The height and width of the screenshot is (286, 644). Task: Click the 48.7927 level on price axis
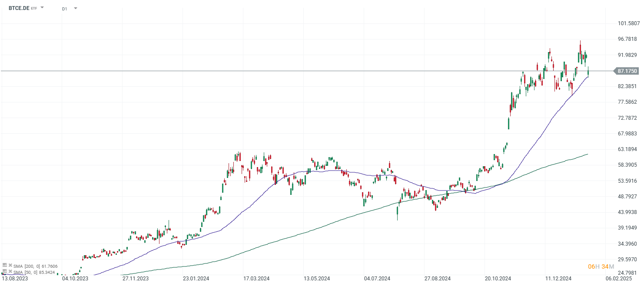coord(628,197)
